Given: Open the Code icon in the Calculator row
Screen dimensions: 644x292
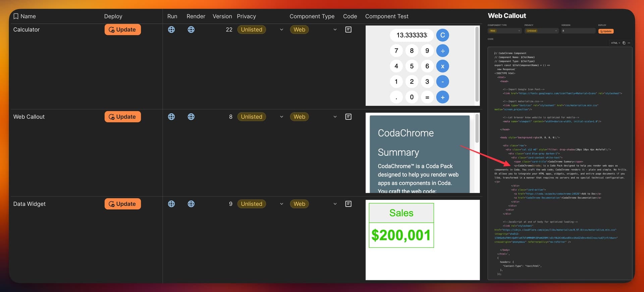Looking at the screenshot, I should [x=348, y=29].
